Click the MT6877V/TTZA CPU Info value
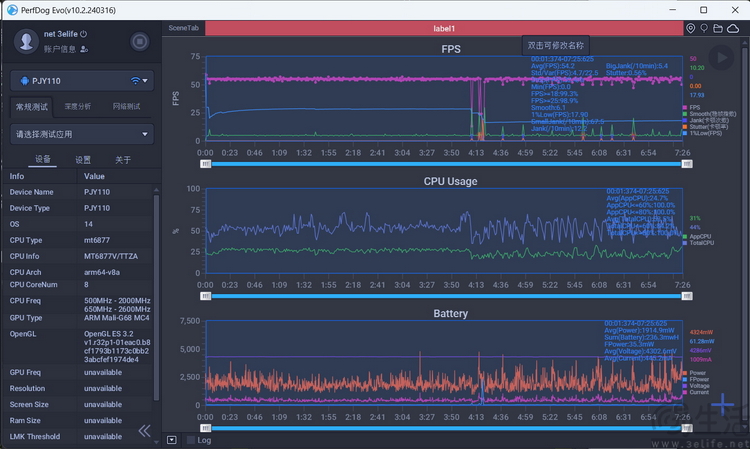750x449 pixels. click(x=111, y=256)
